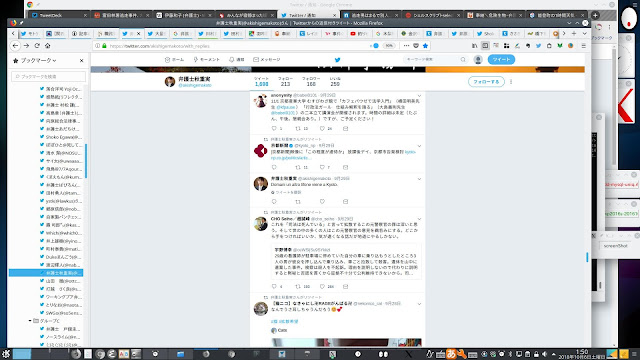Like the anonymity tweet

coord(322,129)
